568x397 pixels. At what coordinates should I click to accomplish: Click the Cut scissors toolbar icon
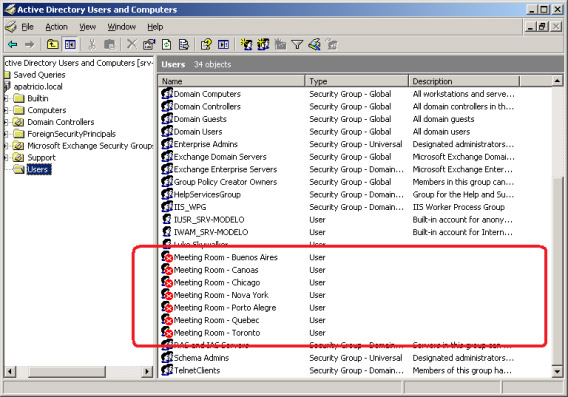tap(92, 45)
